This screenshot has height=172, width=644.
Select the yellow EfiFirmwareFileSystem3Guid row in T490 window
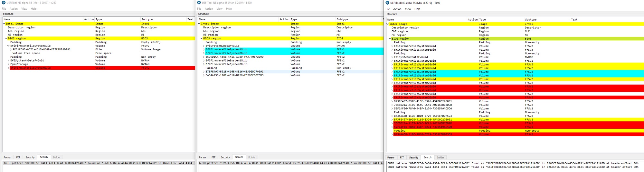515,65
